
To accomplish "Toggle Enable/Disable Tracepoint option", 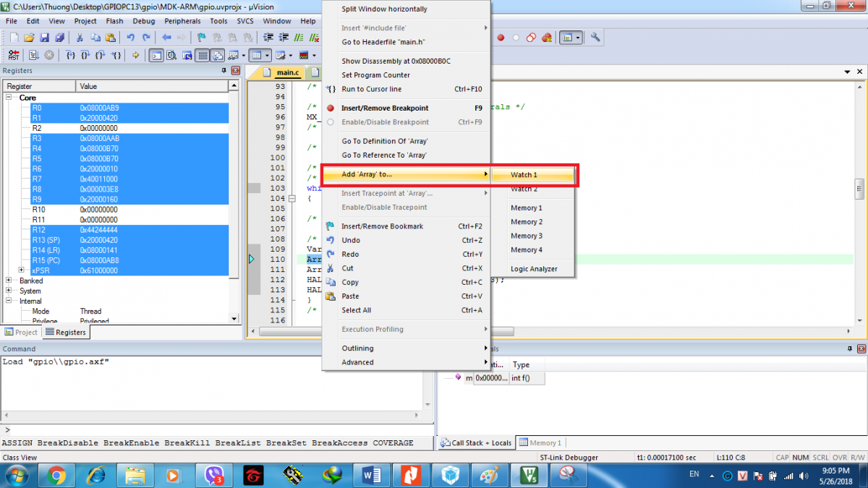I will click(383, 207).
